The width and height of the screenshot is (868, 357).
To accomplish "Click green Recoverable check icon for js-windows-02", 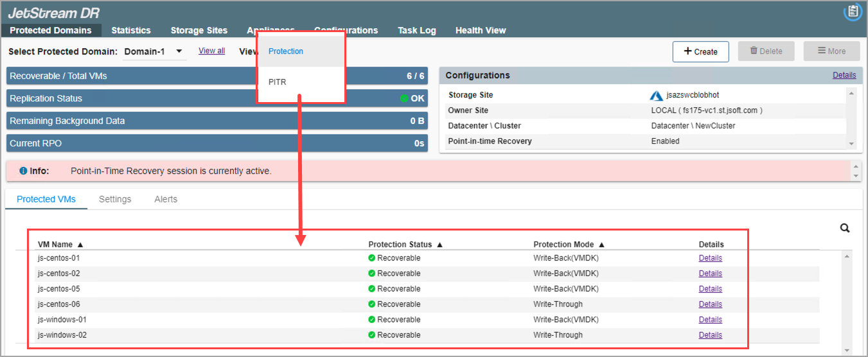I will point(371,335).
